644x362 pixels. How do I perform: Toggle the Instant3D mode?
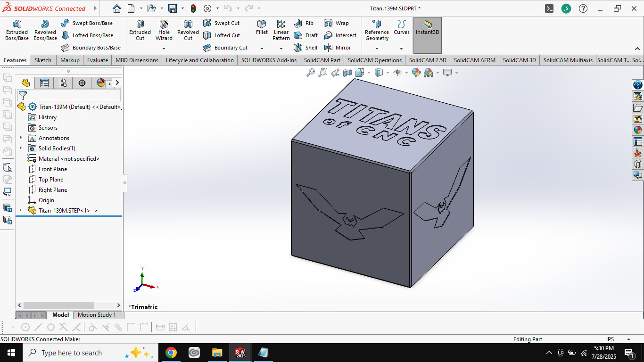428,35
